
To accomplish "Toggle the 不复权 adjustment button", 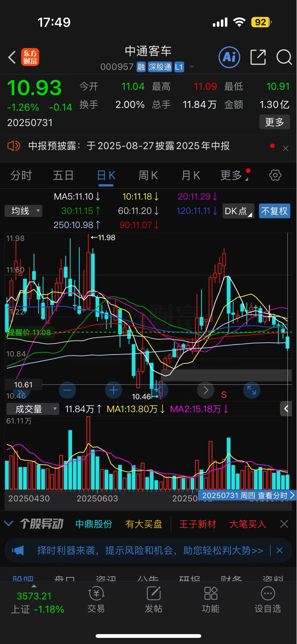I will tap(275, 211).
